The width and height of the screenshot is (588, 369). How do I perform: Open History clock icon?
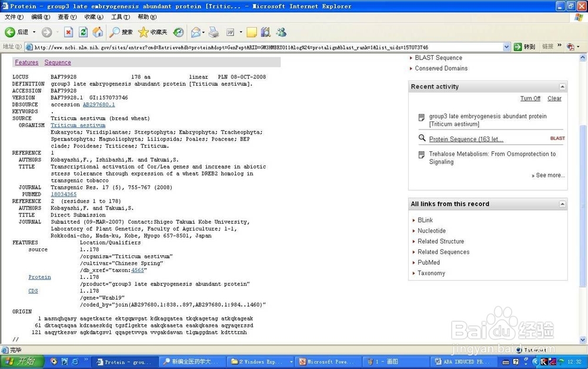[x=178, y=32]
